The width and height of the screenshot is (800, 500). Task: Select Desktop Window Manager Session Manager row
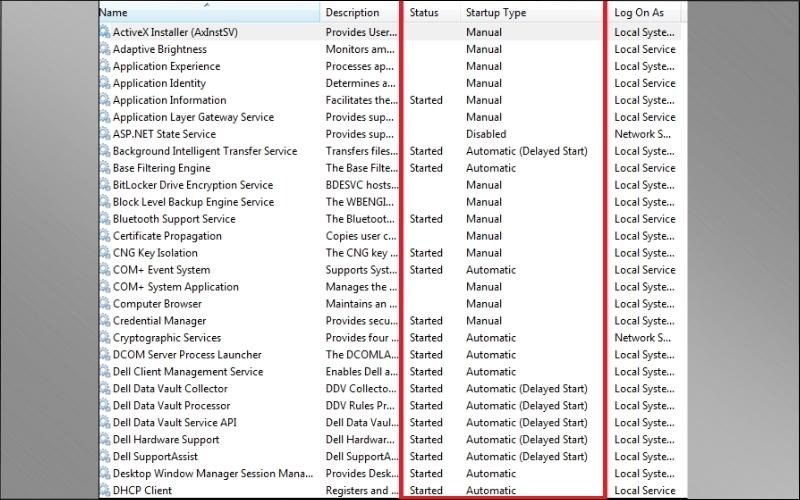coord(213,474)
